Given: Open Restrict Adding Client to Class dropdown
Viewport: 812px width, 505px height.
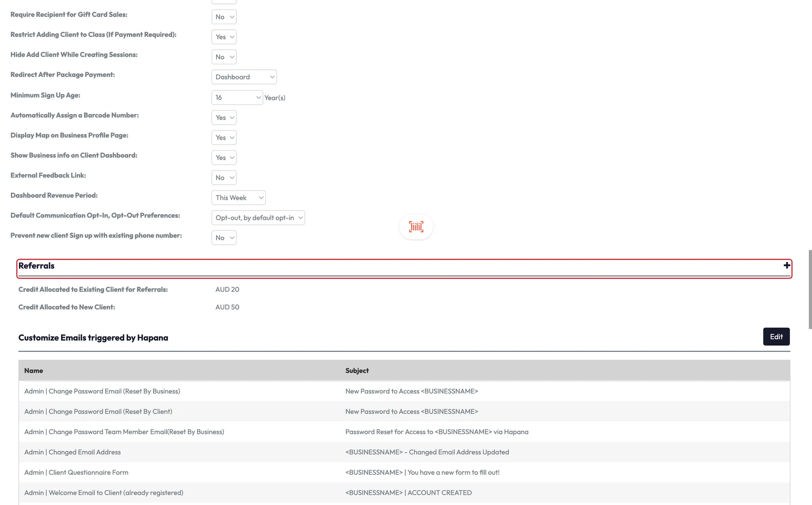Looking at the screenshot, I should point(224,37).
